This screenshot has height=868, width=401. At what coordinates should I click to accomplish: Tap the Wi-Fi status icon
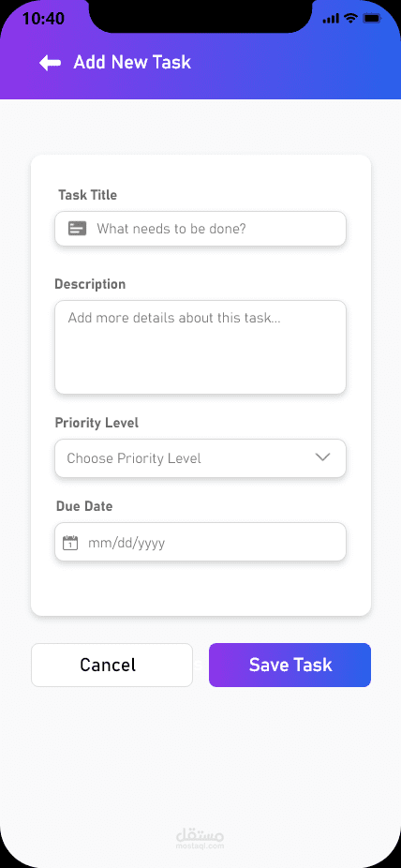(x=350, y=18)
